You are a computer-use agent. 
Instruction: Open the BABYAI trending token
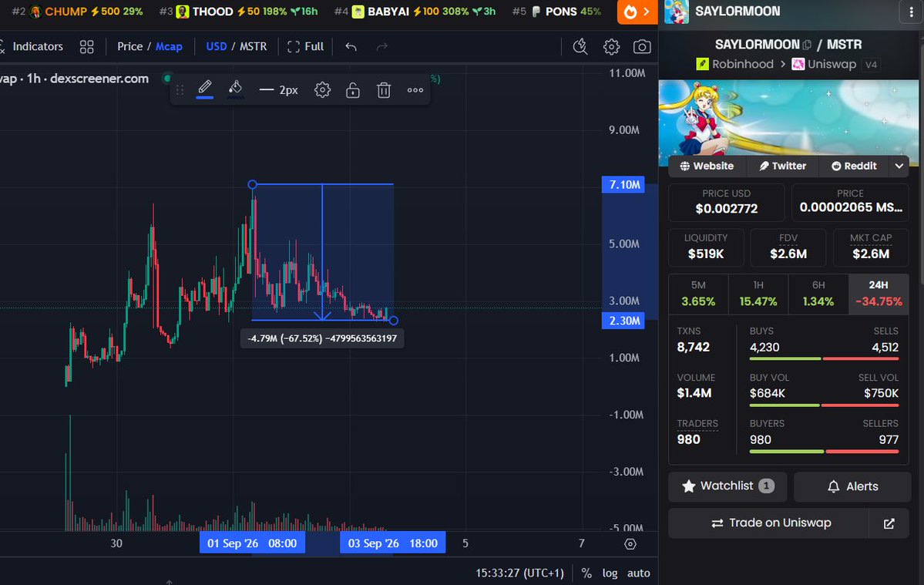(x=415, y=12)
